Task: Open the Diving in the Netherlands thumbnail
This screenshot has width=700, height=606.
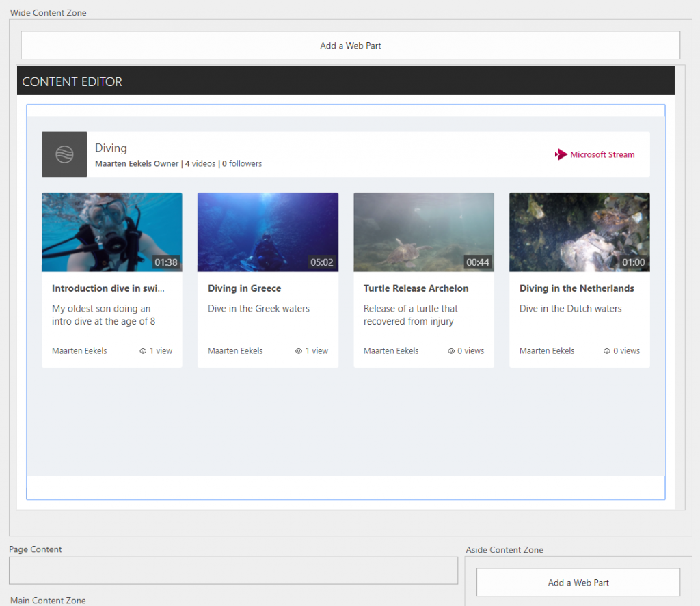Action: click(580, 232)
